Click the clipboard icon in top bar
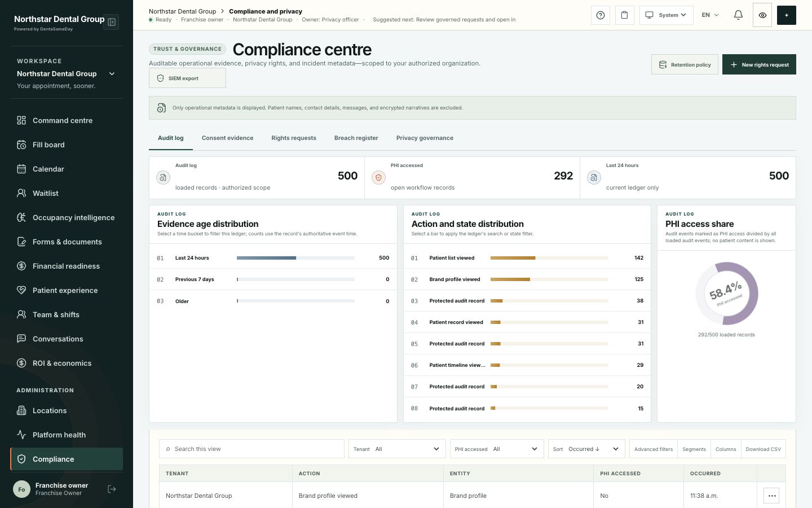Viewport: 812px width, 508px height. click(x=624, y=15)
